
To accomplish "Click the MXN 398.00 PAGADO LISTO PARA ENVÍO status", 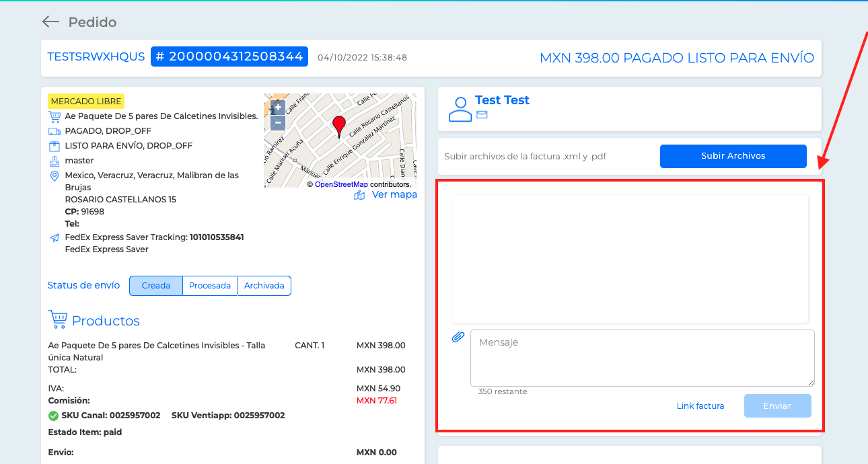I will (x=677, y=58).
